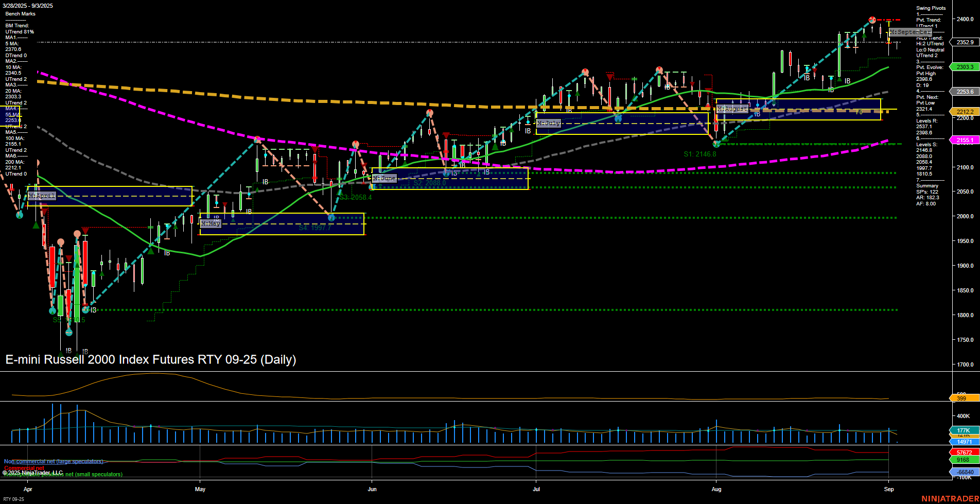This screenshot has width=980, height=504.
Task: Collapse the Bench Marks legend in the top-left
Action: 20,13
